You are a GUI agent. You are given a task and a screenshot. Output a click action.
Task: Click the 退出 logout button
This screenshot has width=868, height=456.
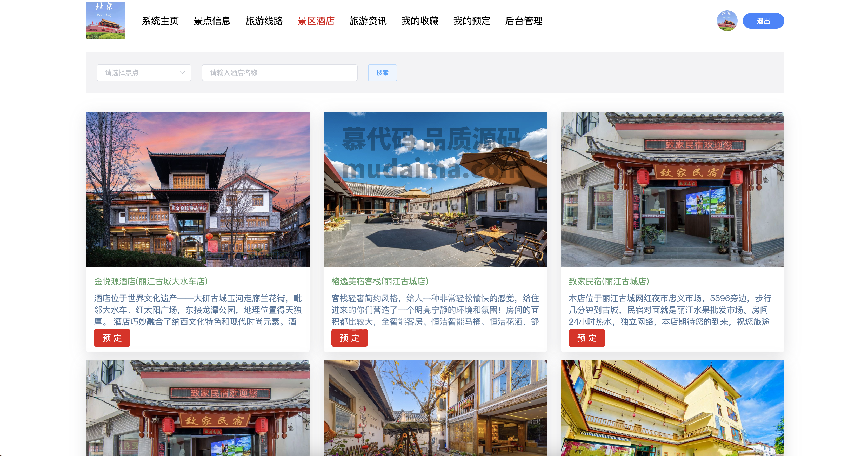point(763,21)
